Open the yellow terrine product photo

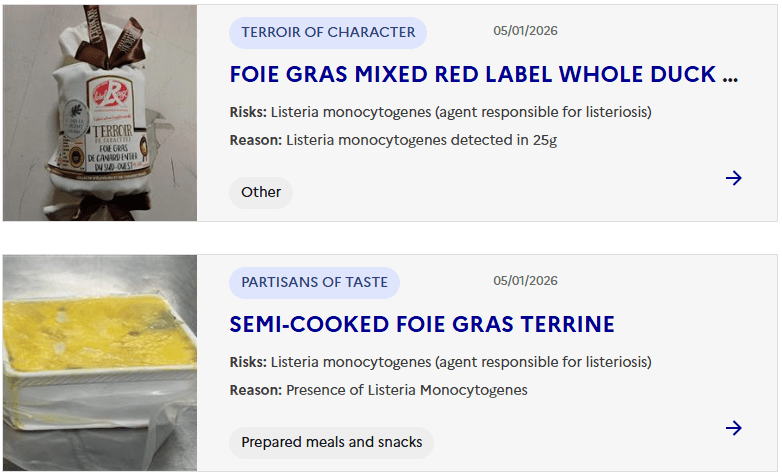[100, 362]
